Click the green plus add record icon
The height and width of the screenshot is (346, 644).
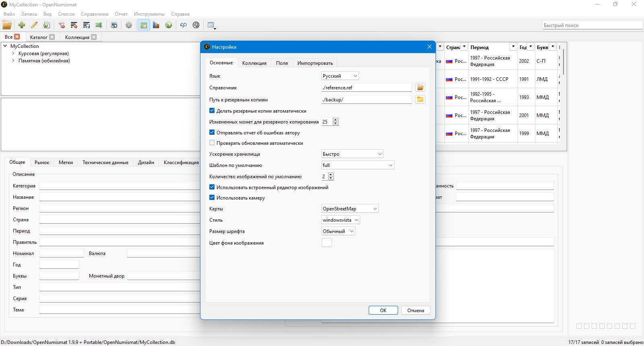pos(22,25)
